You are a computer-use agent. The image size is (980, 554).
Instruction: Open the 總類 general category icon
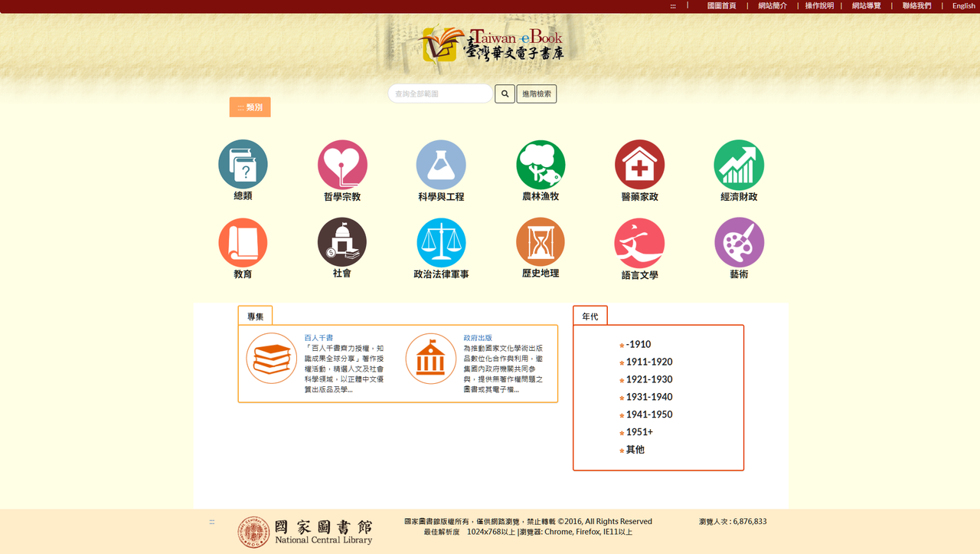243,164
